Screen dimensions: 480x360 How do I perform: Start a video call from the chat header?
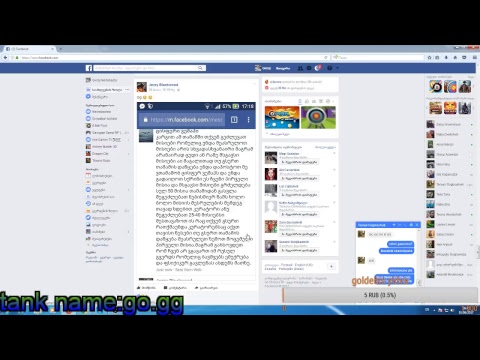click(400, 225)
